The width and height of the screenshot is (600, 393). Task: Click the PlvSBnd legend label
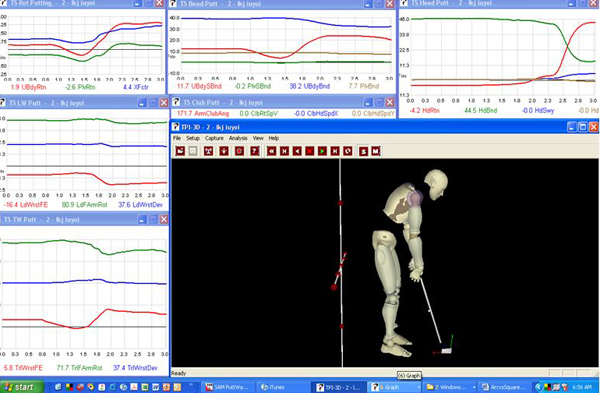pos(253,86)
